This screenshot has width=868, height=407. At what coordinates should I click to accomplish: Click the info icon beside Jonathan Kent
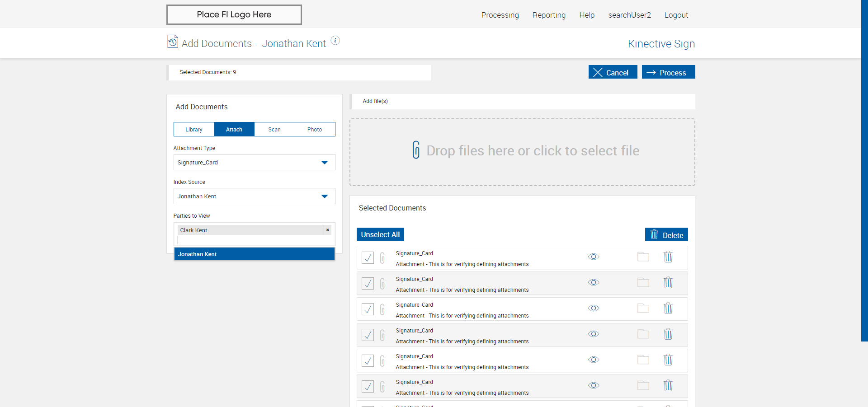point(335,41)
